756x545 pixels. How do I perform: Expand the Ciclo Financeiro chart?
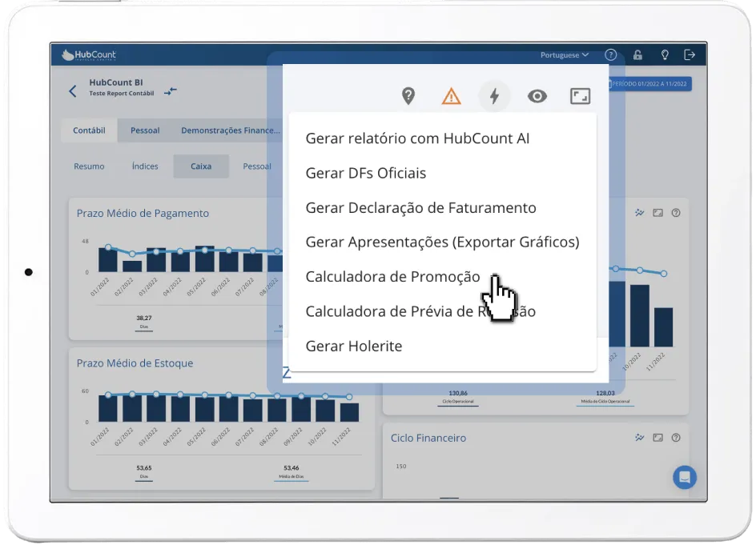pyautogui.click(x=658, y=438)
